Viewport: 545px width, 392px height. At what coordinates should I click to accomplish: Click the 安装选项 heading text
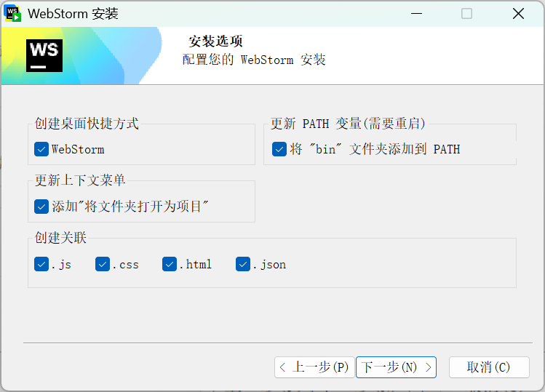215,41
